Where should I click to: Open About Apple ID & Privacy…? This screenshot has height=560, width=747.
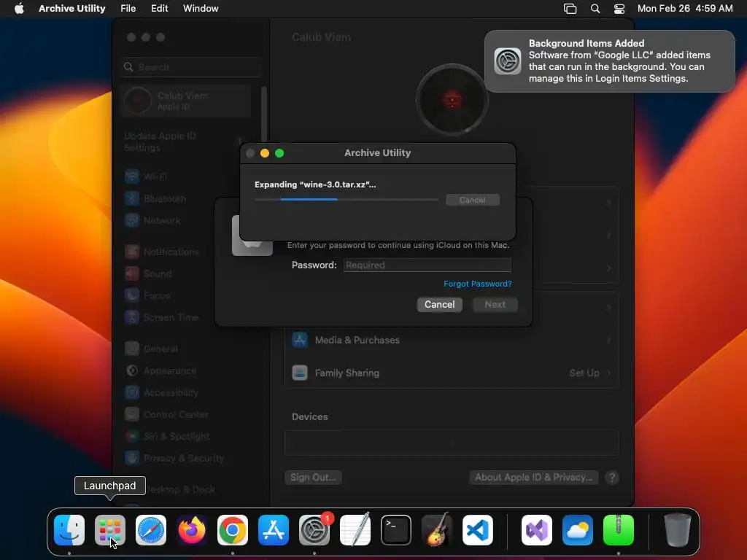coord(533,478)
